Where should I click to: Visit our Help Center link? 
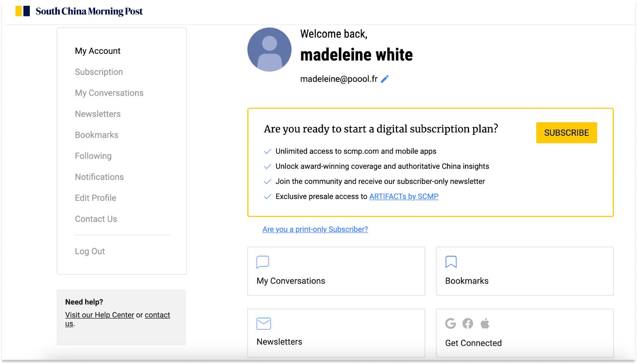100,315
